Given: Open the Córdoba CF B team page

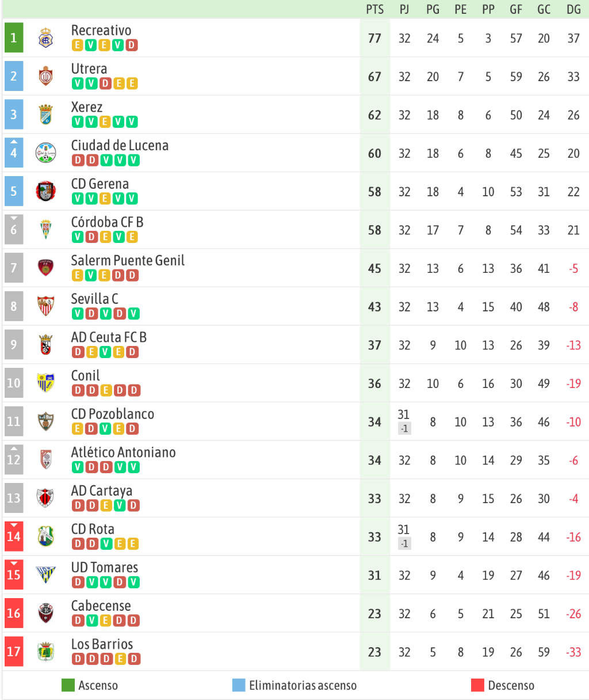Looking at the screenshot, I should pyautogui.click(x=107, y=222).
